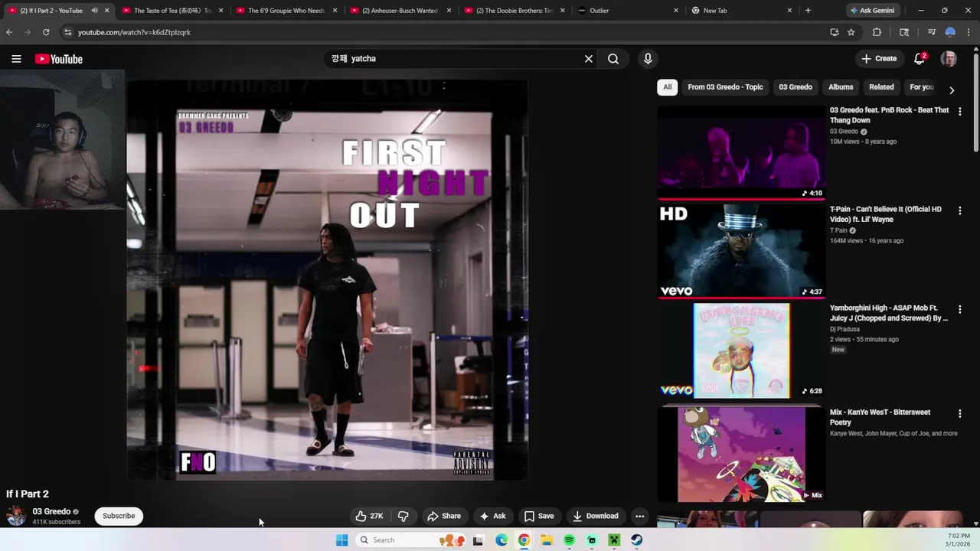Focus the Chrome address bar URL

coord(134,32)
